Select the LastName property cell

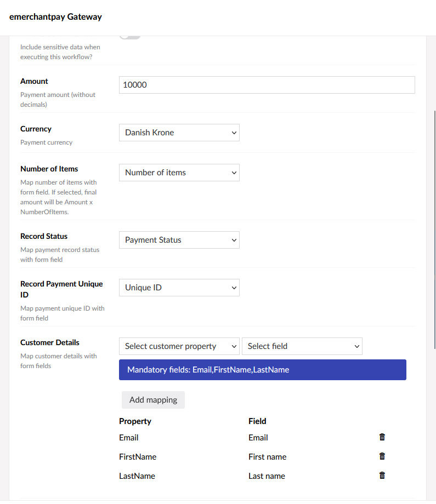point(137,476)
